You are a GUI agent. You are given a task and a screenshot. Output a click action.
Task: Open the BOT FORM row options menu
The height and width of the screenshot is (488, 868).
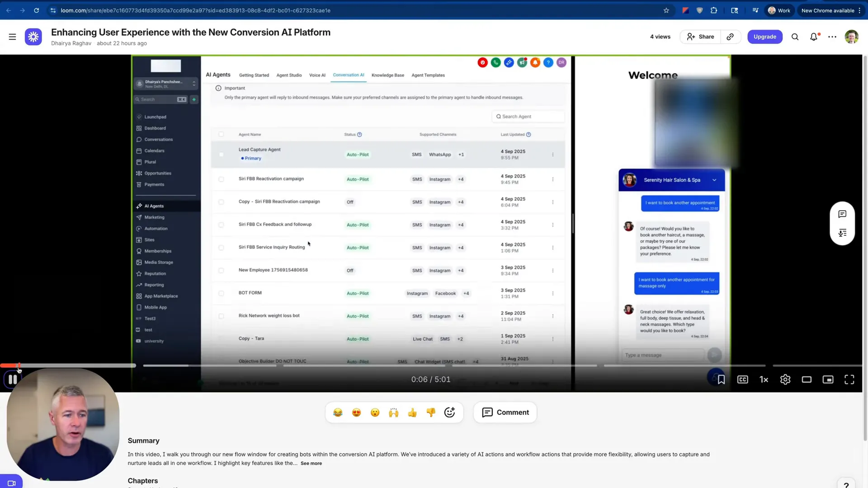point(552,293)
